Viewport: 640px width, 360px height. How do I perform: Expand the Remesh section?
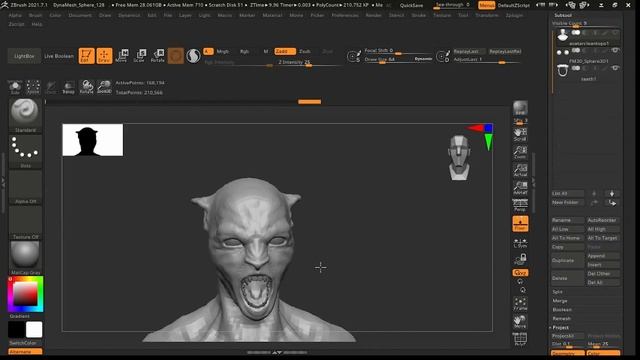[562, 318]
